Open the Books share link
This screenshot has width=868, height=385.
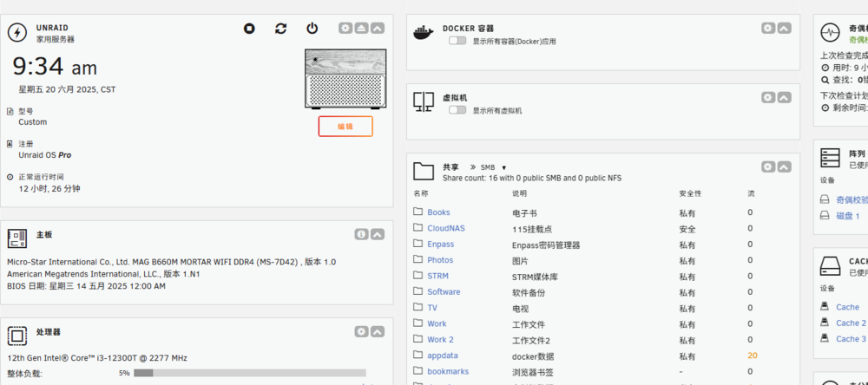coord(438,212)
